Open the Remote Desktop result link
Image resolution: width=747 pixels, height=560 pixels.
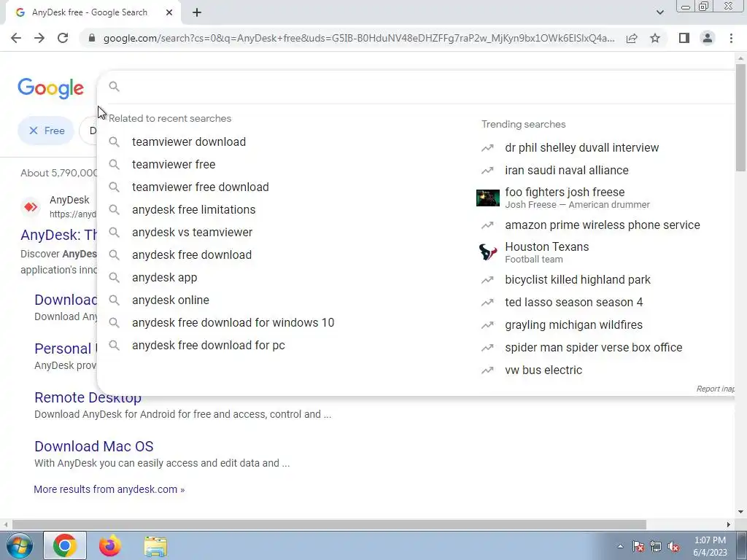coord(88,397)
